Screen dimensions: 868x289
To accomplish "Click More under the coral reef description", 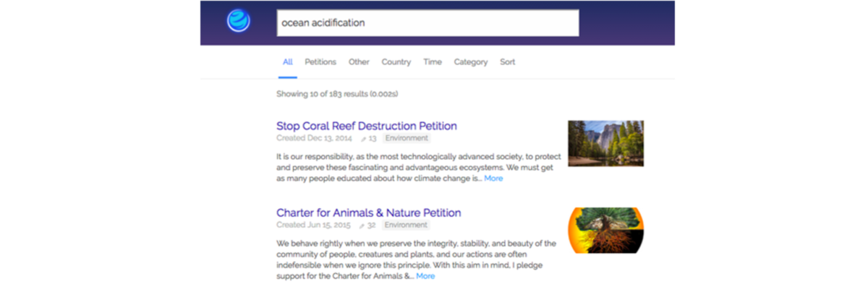I will 493,178.
